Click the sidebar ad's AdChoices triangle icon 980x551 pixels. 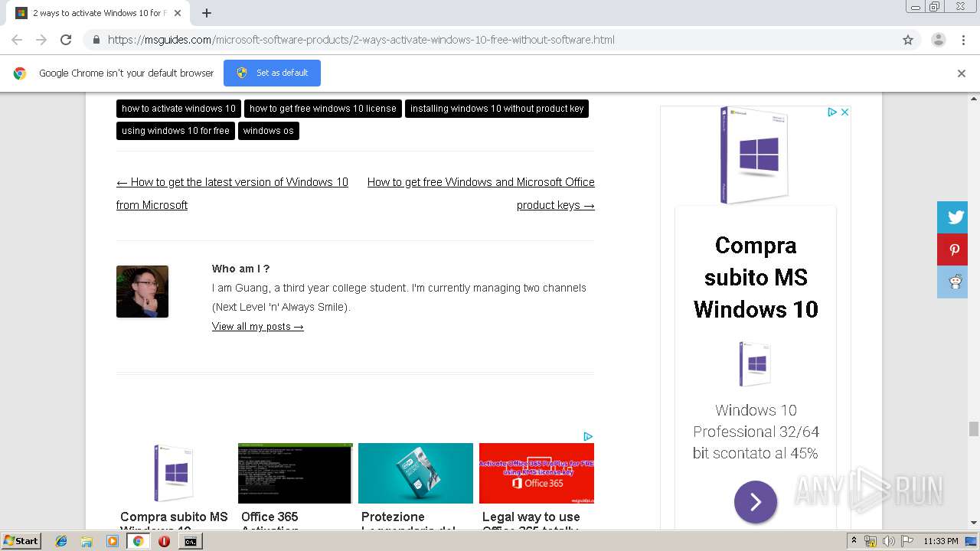click(831, 112)
